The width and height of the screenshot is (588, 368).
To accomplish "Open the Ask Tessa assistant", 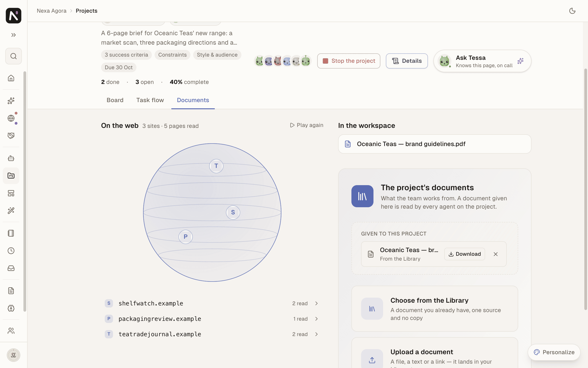I will pyautogui.click(x=482, y=61).
